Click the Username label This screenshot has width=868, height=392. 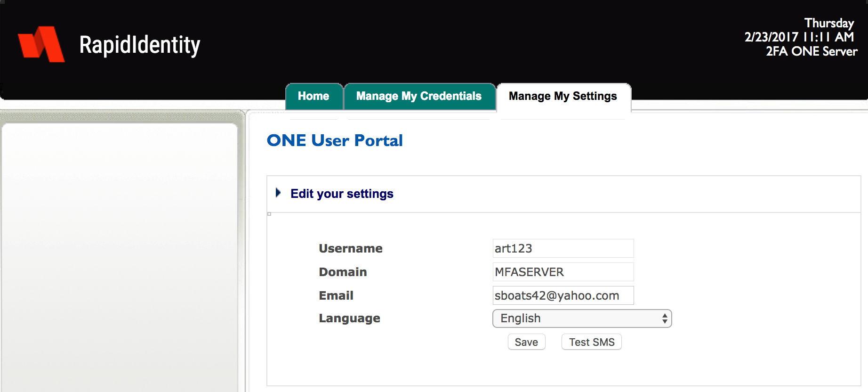(351, 248)
